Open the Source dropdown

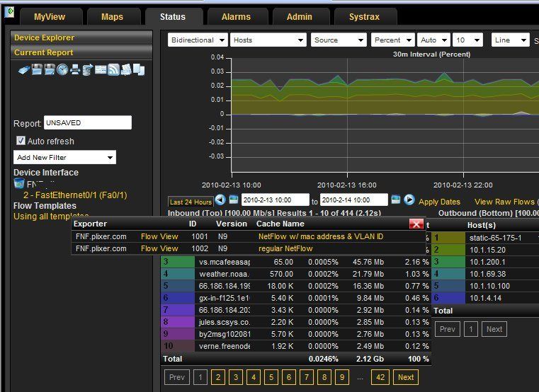click(x=339, y=40)
